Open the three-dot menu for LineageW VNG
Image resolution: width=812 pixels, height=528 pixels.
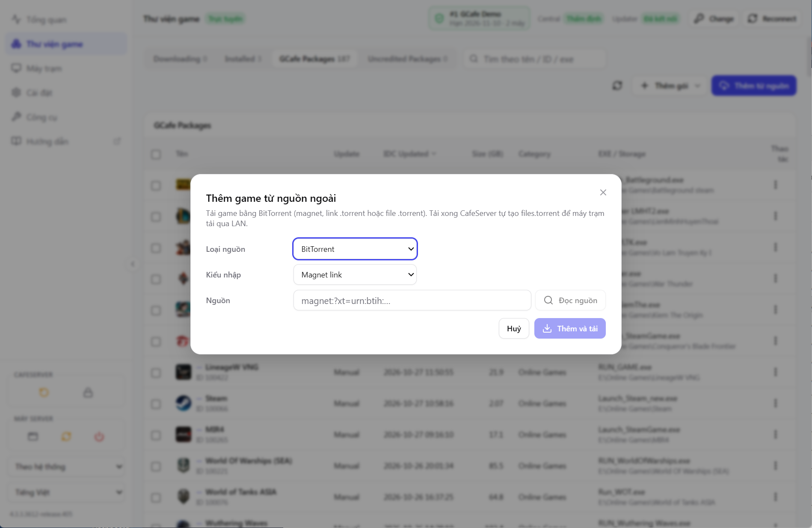coord(775,372)
